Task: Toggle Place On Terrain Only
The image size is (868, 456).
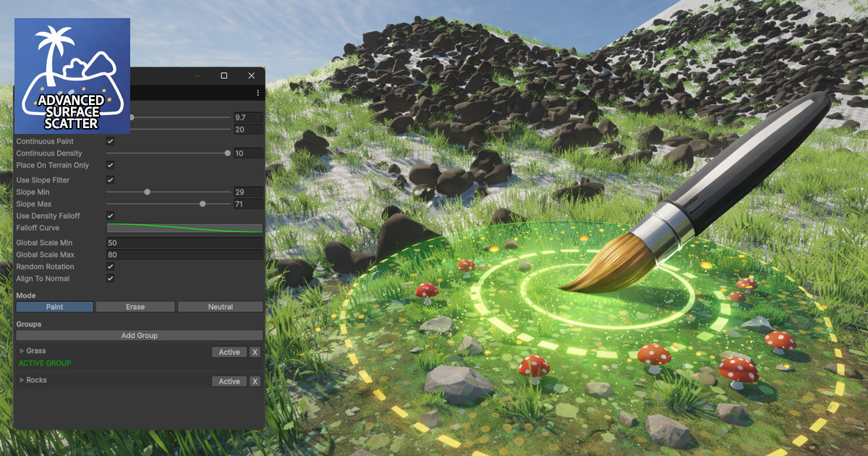Action: click(110, 165)
